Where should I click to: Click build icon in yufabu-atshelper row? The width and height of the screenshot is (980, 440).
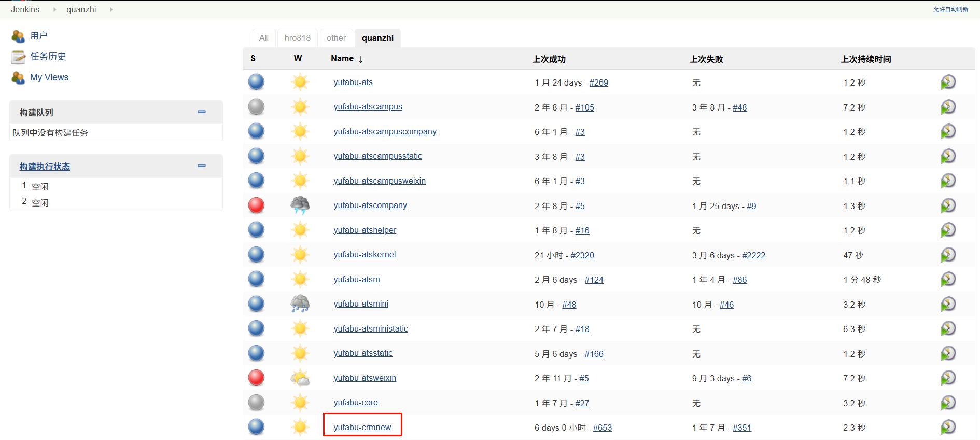(x=948, y=230)
